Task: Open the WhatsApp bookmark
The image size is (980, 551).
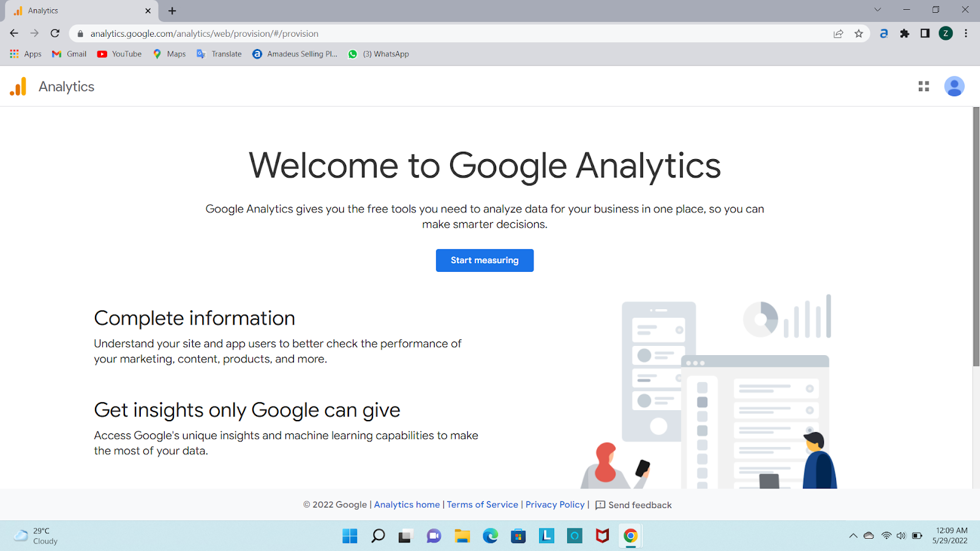Action: pyautogui.click(x=379, y=54)
